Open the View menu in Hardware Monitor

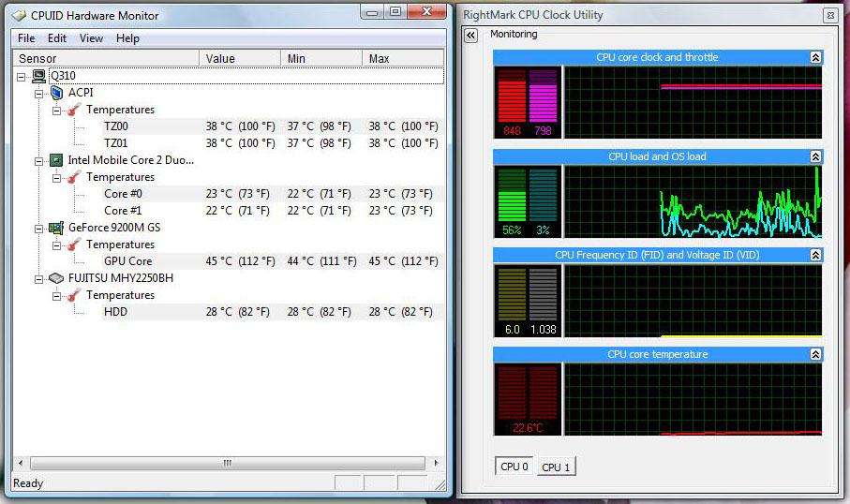pos(91,38)
